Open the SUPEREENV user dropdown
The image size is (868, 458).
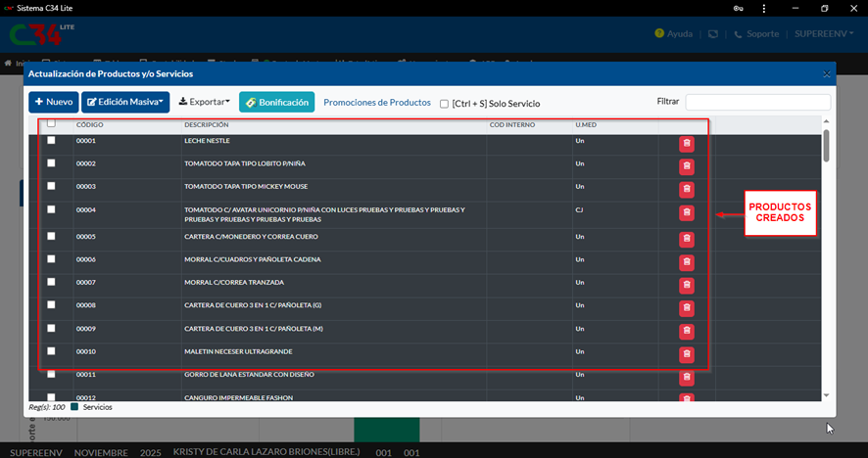824,34
